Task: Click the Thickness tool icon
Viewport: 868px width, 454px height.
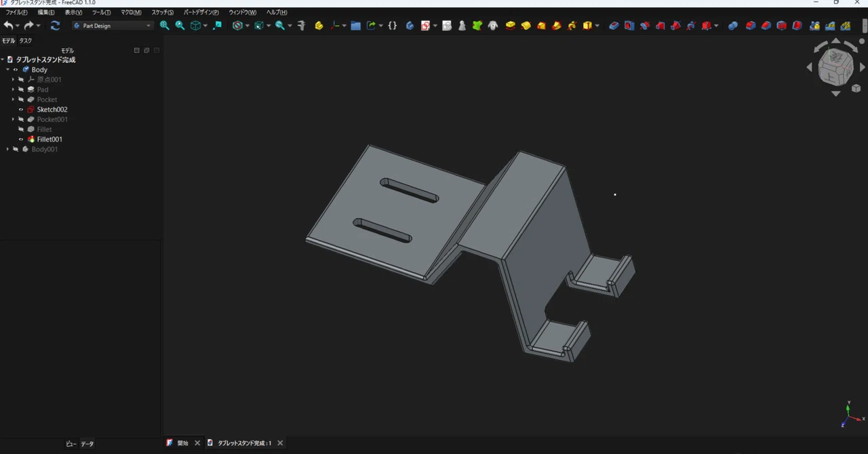Action: click(797, 26)
